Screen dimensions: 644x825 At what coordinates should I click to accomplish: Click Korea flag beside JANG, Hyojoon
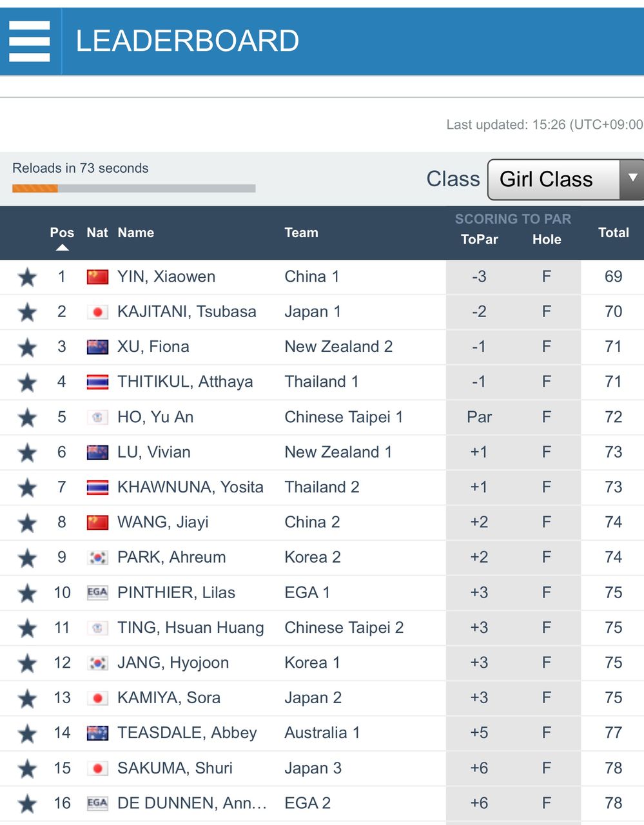click(97, 663)
